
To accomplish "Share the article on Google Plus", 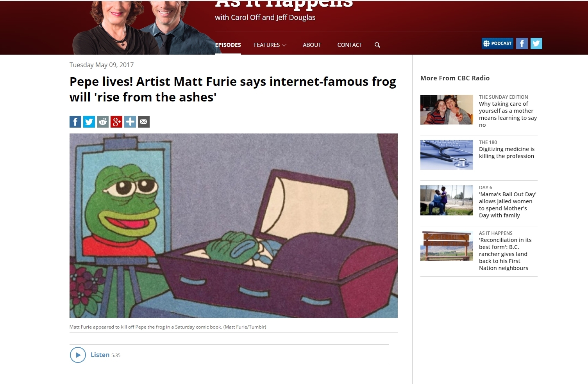I will pos(116,122).
